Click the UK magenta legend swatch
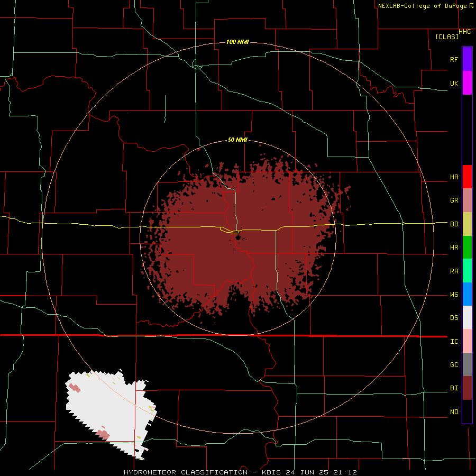 [467, 83]
